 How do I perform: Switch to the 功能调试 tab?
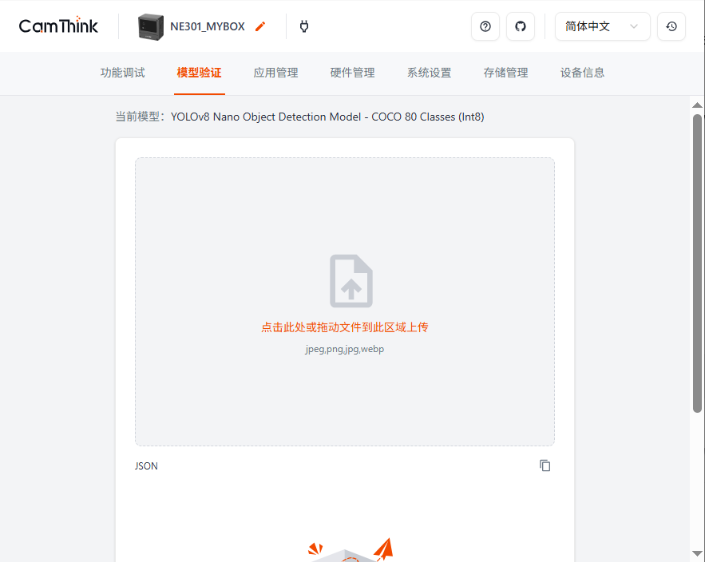[x=123, y=73]
